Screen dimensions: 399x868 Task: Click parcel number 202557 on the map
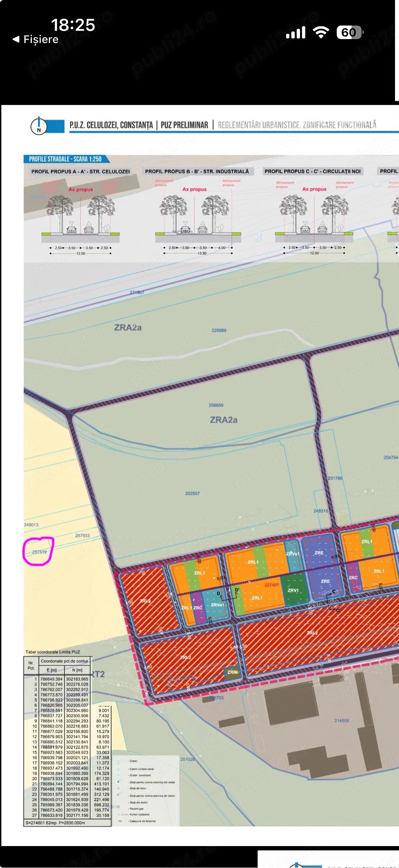[x=192, y=493]
